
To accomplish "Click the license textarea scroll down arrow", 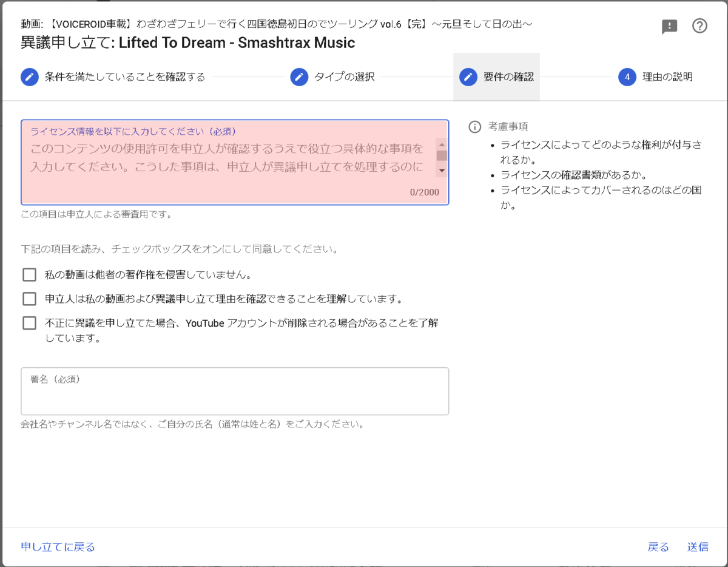I will [x=442, y=171].
